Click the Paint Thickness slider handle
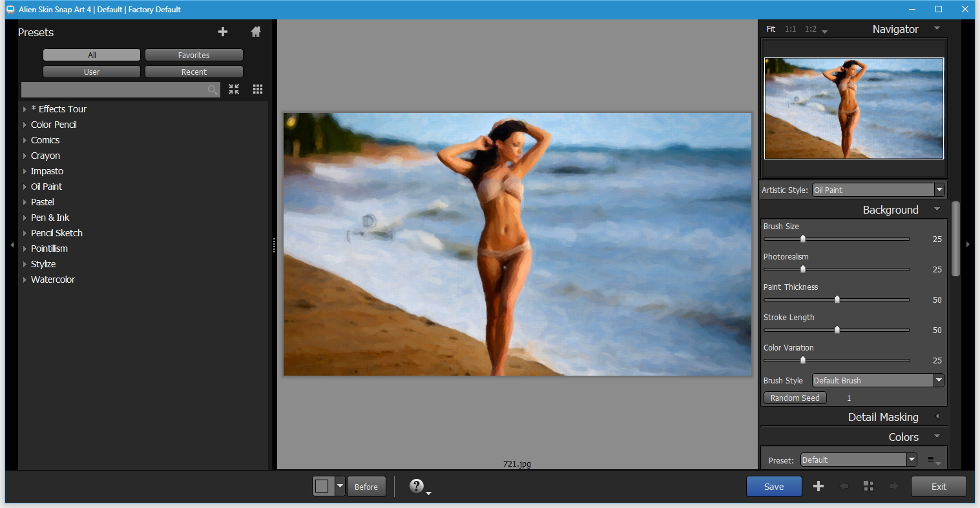This screenshot has width=980, height=508. coord(837,300)
